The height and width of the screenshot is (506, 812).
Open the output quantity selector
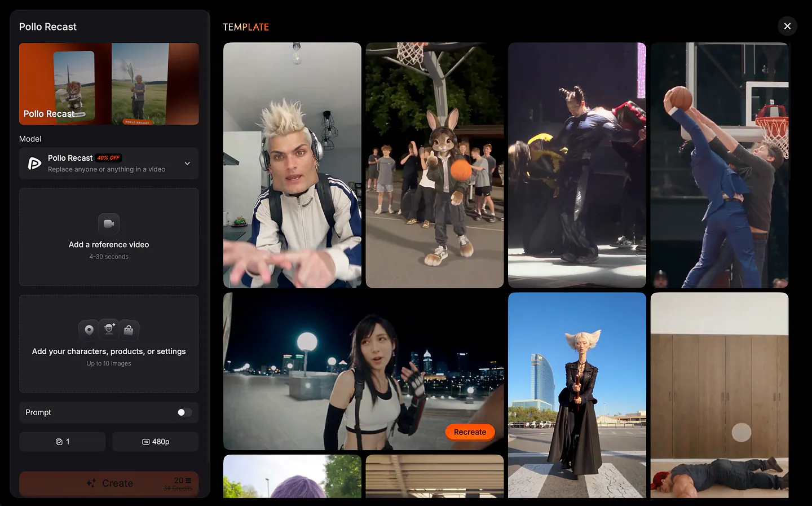[x=62, y=442]
